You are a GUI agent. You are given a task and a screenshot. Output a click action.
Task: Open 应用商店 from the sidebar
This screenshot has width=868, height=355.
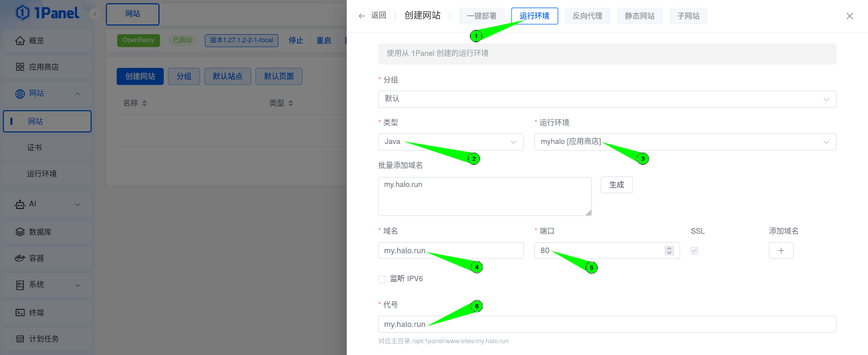point(48,67)
